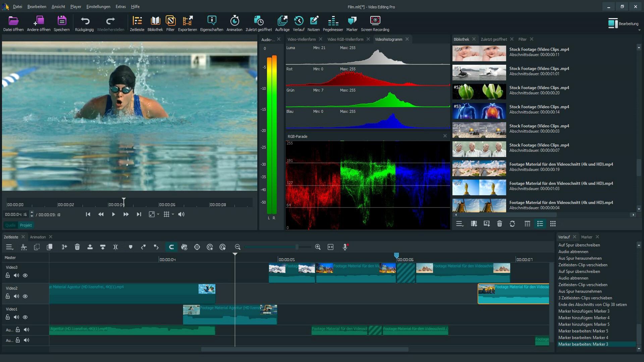Open the grid options dropdown in the player
Image resolution: width=644 pixels, height=362 pixels.
[172, 214]
